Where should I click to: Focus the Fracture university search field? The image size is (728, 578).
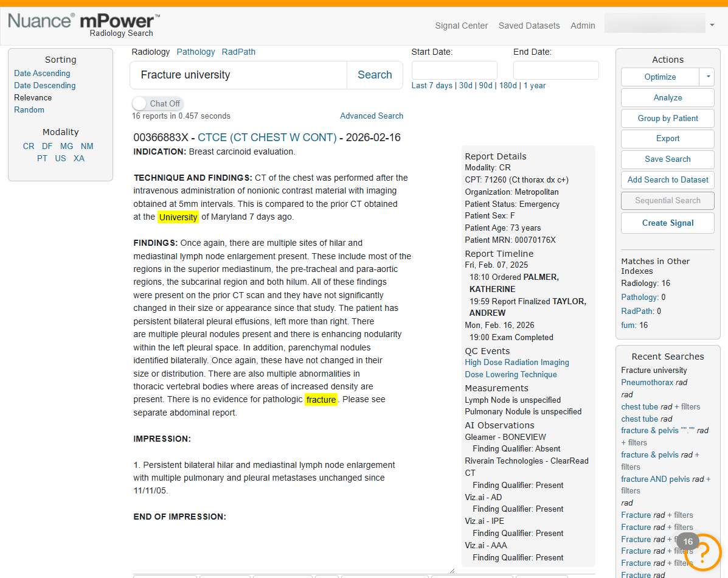click(x=238, y=75)
